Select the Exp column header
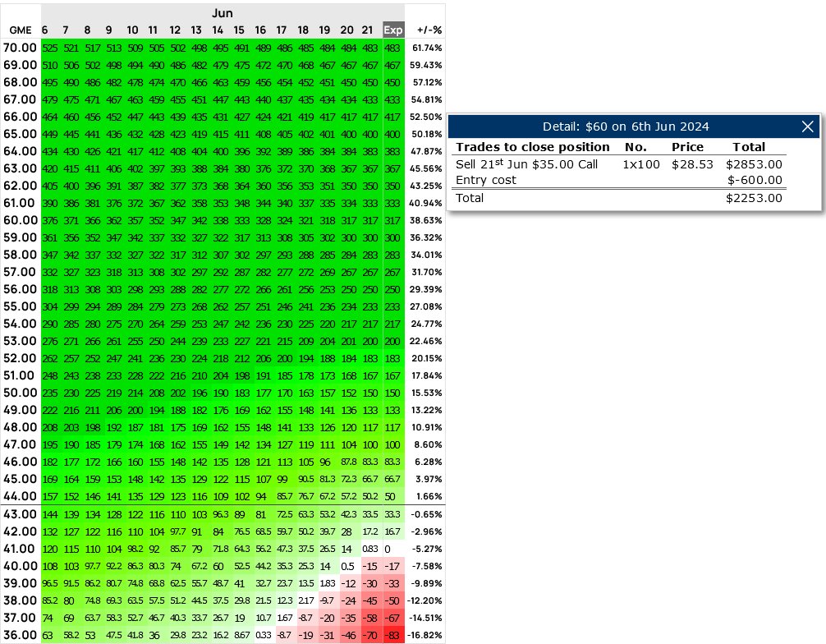Screen dimensions: 826x644 (393, 30)
